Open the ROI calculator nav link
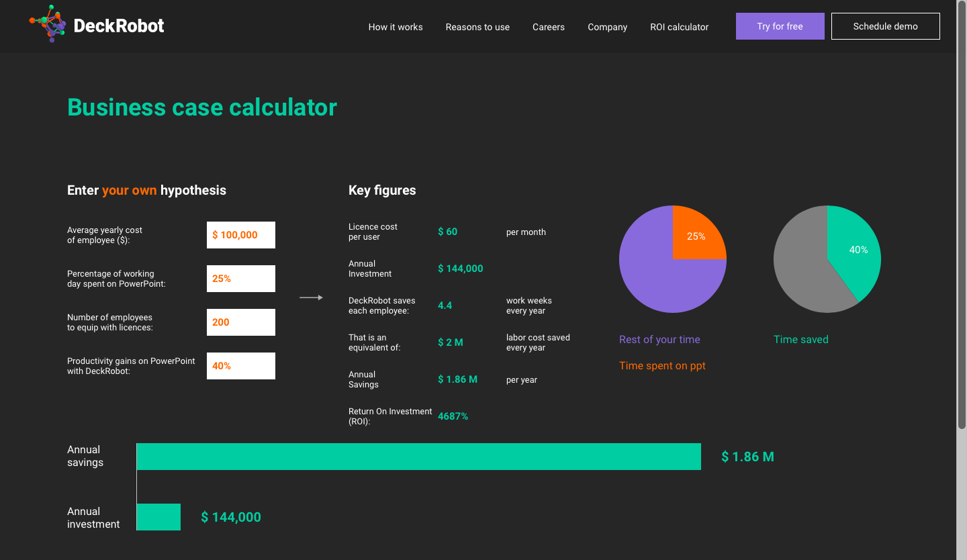967x560 pixels. [679, 27]
